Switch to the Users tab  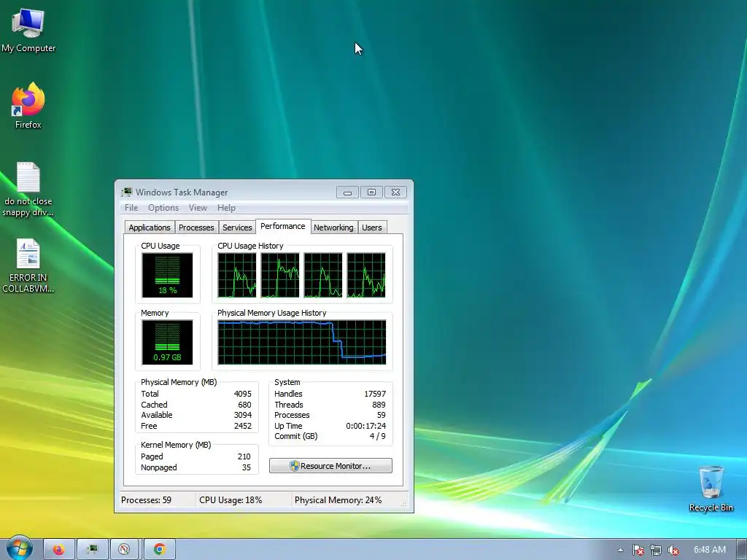point(372,227)
